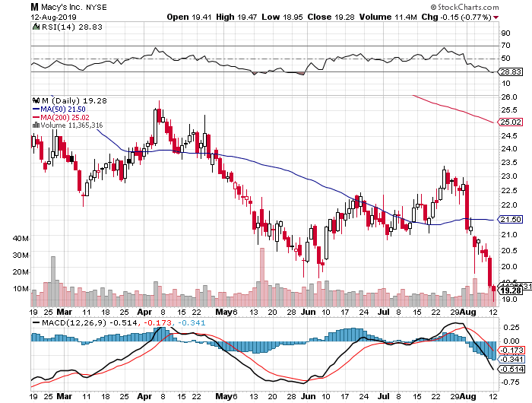Click the volume bars legend icon
The width and height of the screenshot is (532, 403).
pyautogui.click(x=36, y=125)
